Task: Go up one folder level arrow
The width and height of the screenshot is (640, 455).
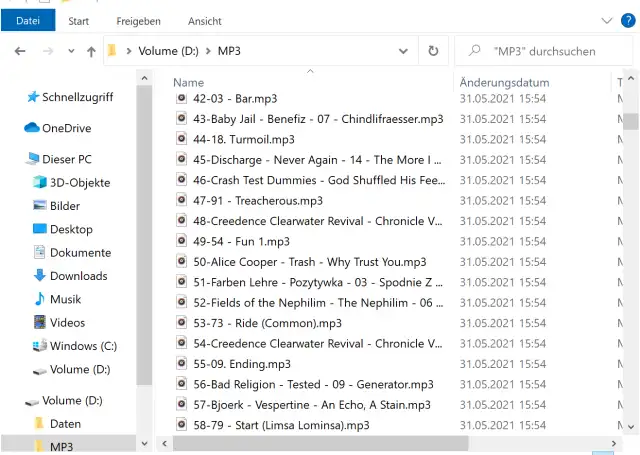Action: click(92, 51)
